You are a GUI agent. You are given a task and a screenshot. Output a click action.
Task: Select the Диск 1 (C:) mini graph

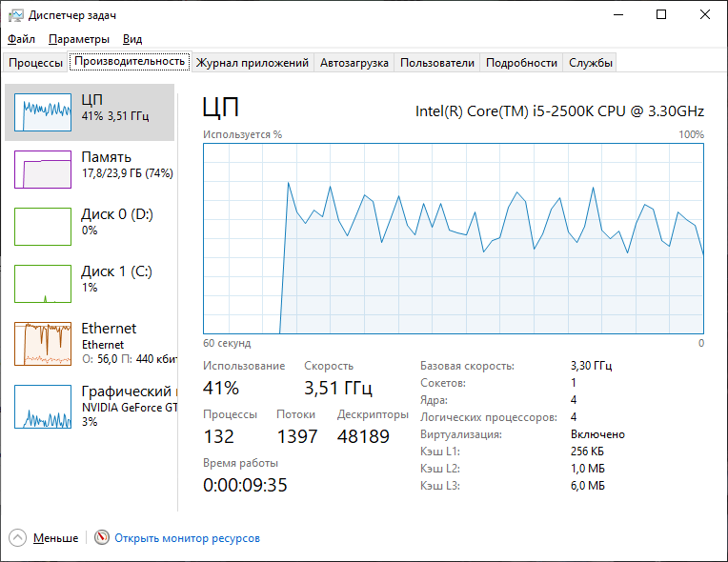coord(43,284)
